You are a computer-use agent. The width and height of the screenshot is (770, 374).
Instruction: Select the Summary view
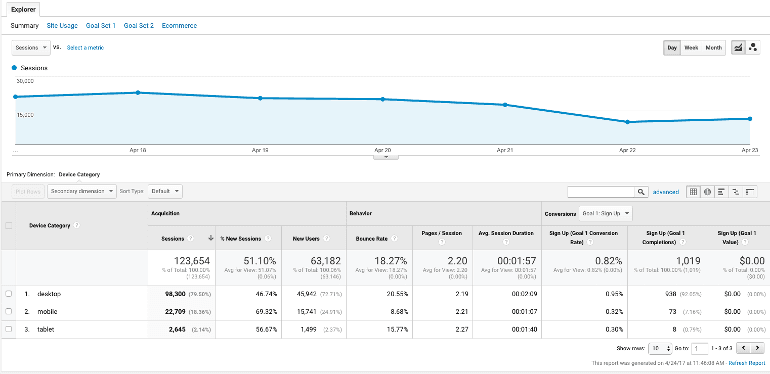tap(25, 26)
